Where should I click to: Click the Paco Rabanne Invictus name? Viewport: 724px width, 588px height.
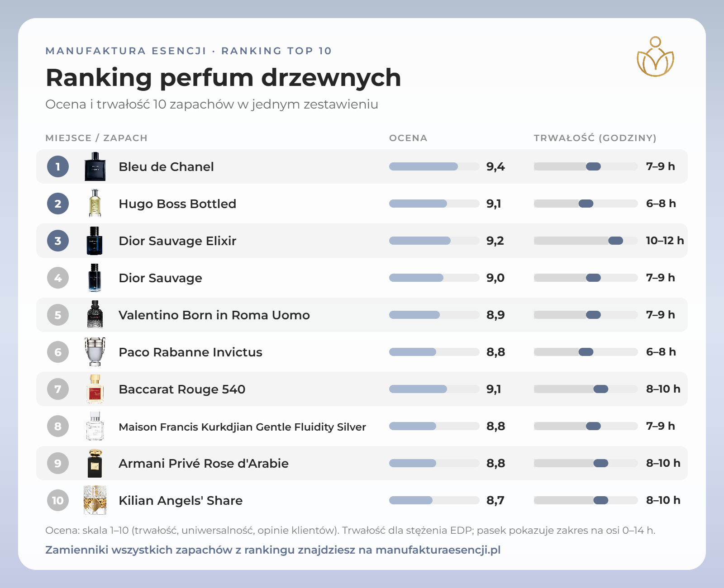click(x=191, y=352)
